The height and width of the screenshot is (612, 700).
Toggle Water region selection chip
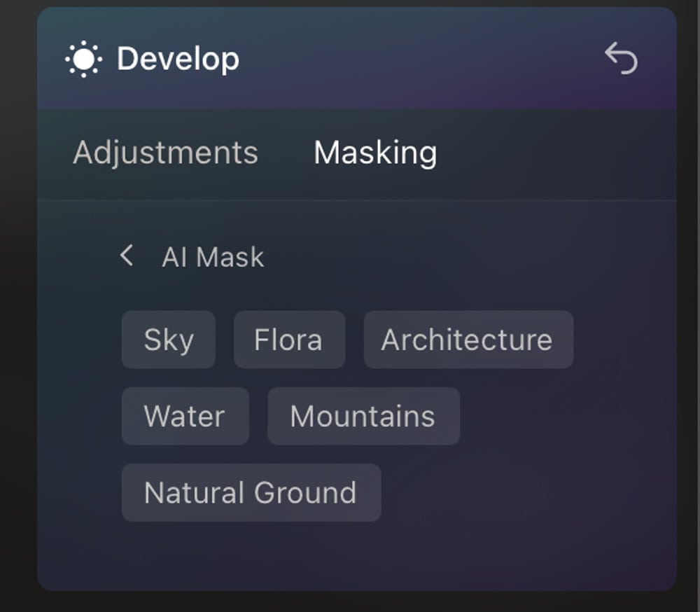[185, 416]
